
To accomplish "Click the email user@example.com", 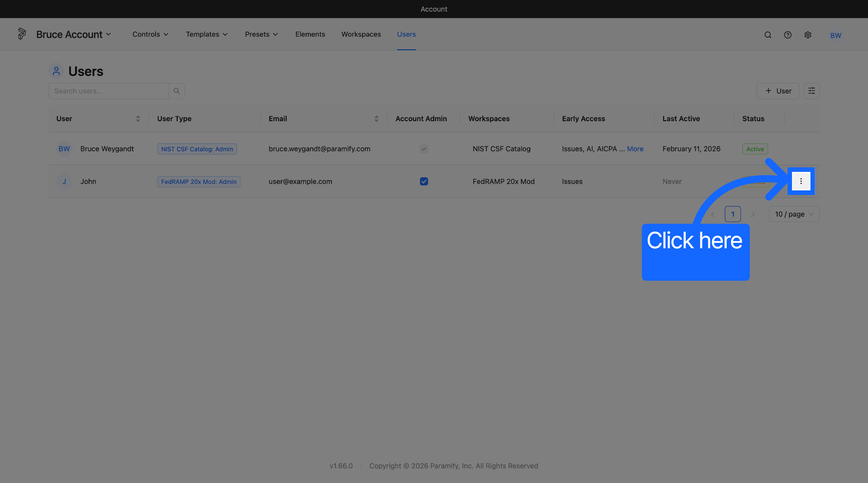I will pos(300,181).
